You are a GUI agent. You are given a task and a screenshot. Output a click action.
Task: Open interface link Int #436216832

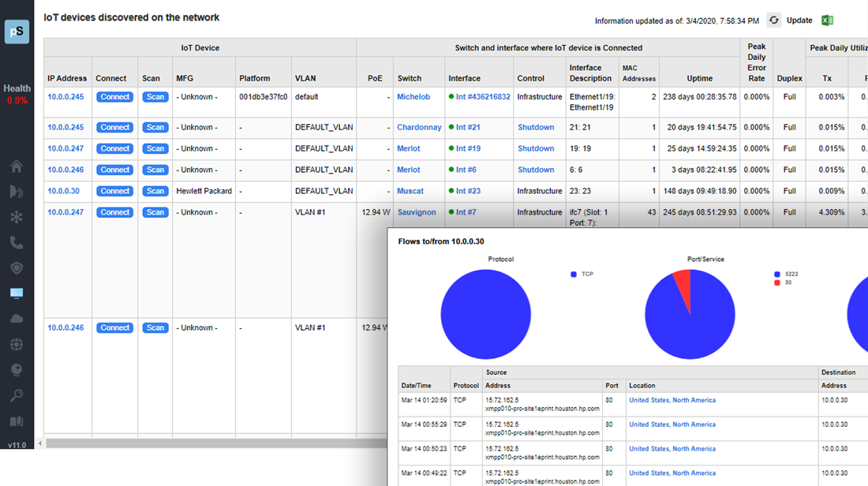tap(483, 97)
